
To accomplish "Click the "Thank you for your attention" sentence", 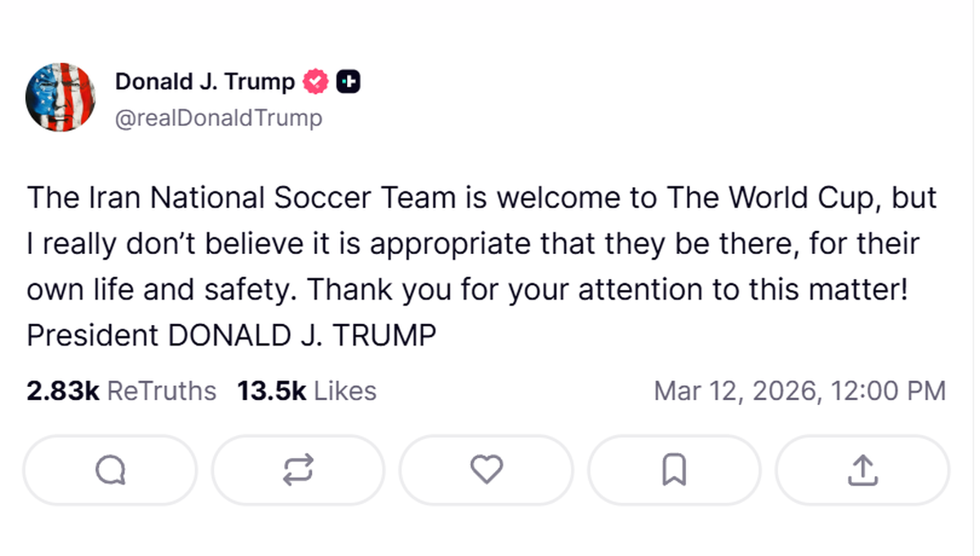I will click(502, 290).
